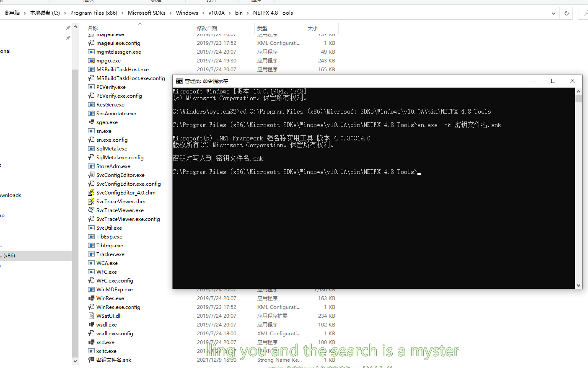This screenshot has height=368, width=588.
Task: Click the SvcTraceViewer.chm help book icon
Action: click(91, 201)
